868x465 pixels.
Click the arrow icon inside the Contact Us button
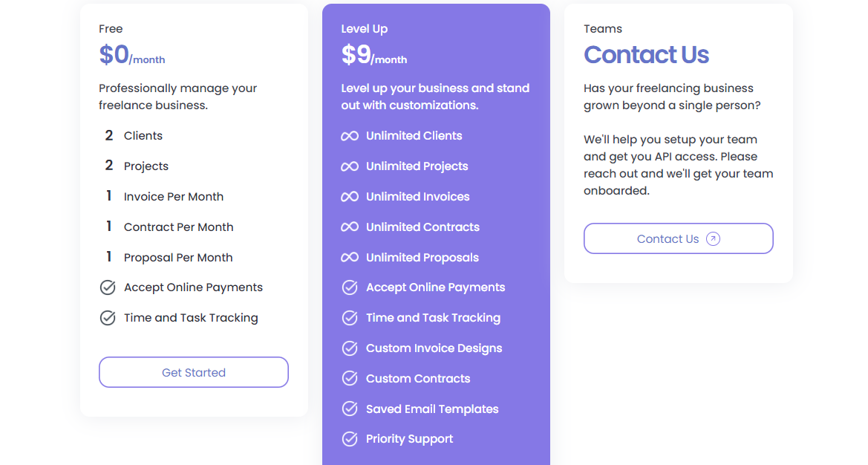tap(712, 238)
